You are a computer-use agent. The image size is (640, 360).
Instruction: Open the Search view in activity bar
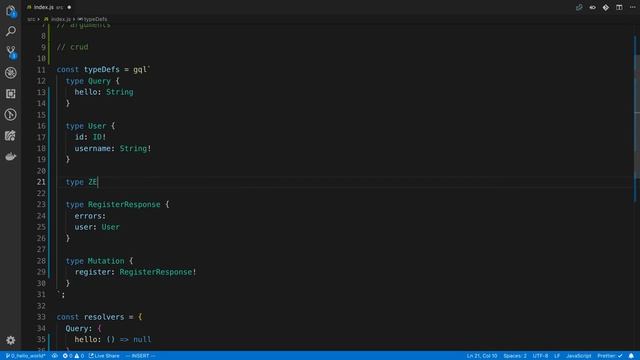click(11, 31)
